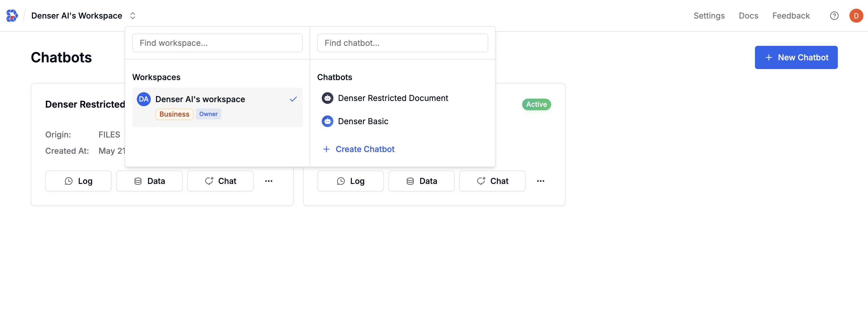Viewport: 868px width, 322px height.
Task: Click the help question mark icon
Action: pos(834,16)
